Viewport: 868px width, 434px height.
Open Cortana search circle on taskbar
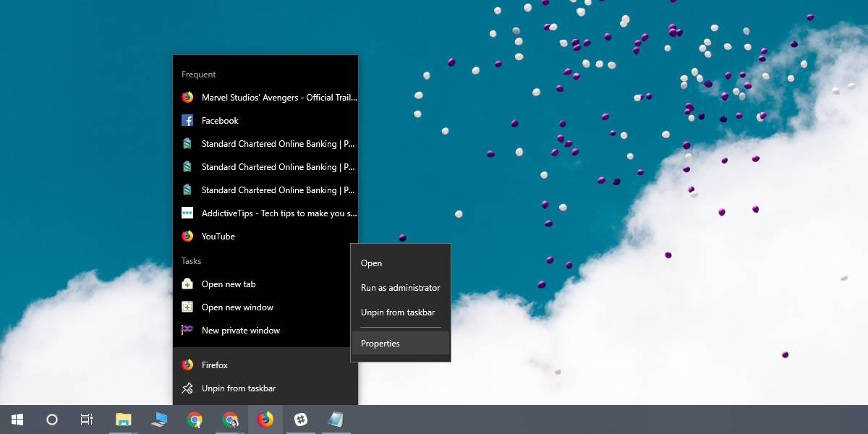[52, 420]
